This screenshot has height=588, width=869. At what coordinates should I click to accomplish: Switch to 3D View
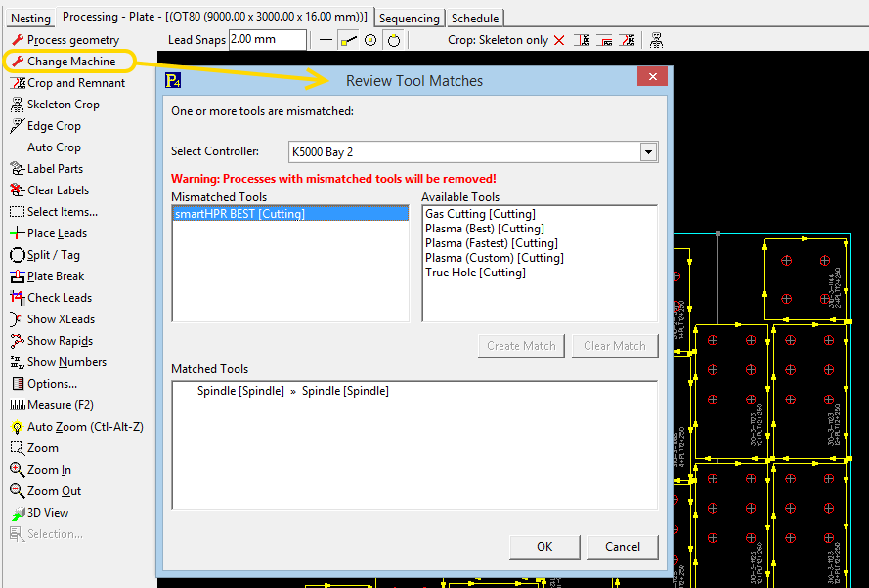click(39, 513)
